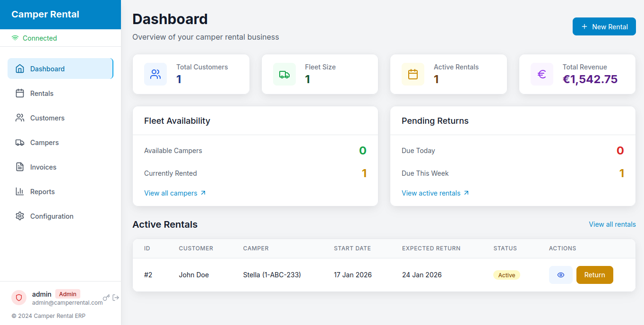Screen dimensions: 644x325
Task: Click rental ID #2 cell
Action: point(148,275)
